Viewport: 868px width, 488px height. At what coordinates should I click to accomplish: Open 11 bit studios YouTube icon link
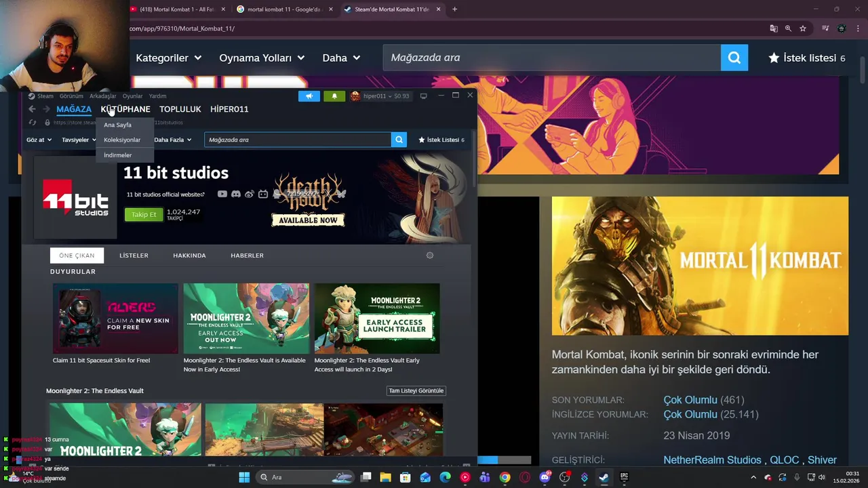coord(222,195)
